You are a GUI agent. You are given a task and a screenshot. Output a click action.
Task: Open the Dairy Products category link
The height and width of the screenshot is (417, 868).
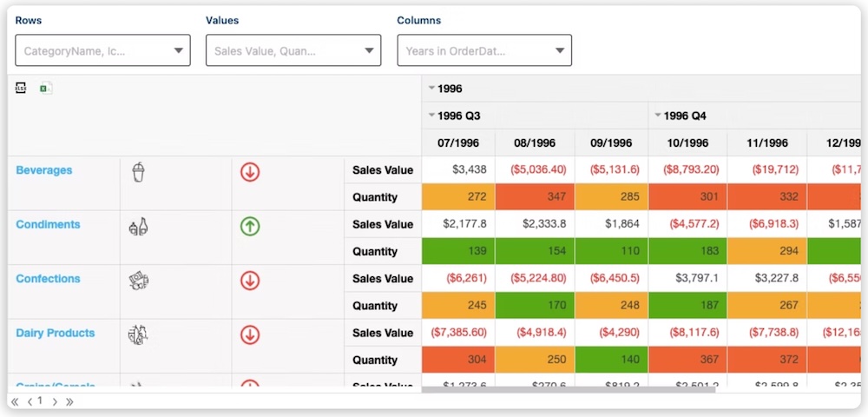click(56, 333)
